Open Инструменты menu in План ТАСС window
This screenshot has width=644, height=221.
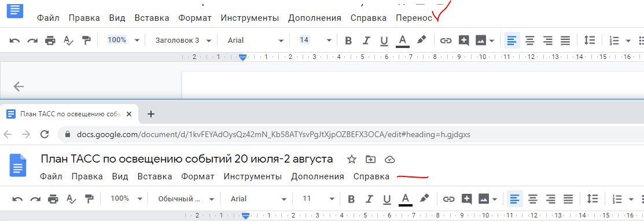coord(253,176)
